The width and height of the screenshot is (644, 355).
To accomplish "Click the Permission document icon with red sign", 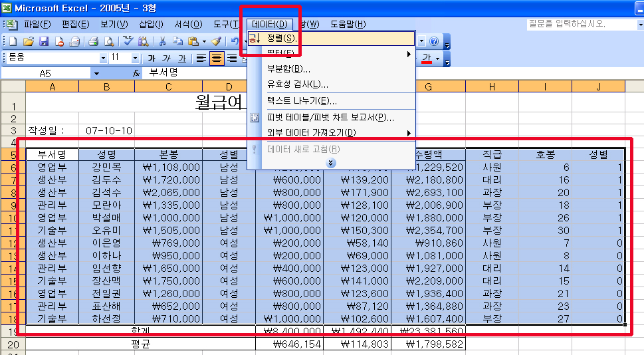I will pos(59,41).
